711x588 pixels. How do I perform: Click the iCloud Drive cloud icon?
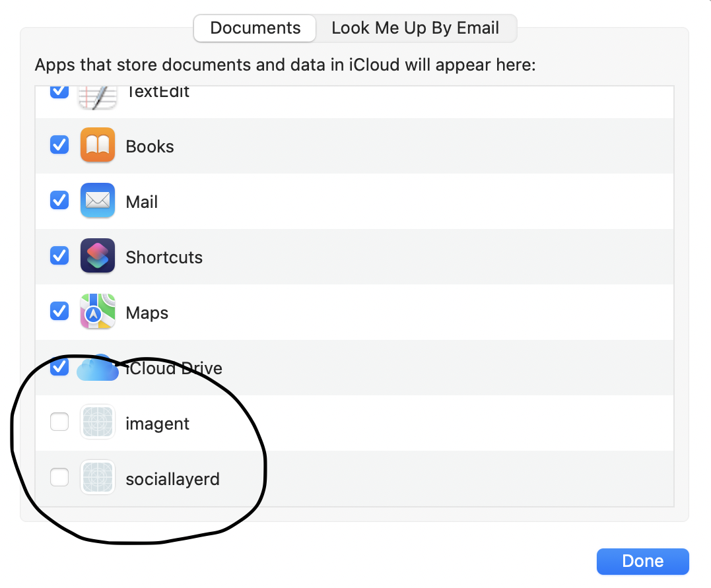pos(98,367)
